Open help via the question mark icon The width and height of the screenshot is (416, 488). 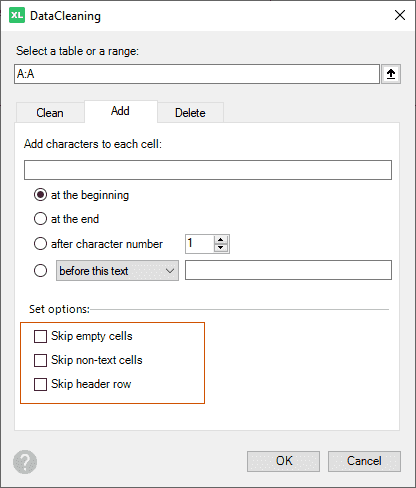25,462
